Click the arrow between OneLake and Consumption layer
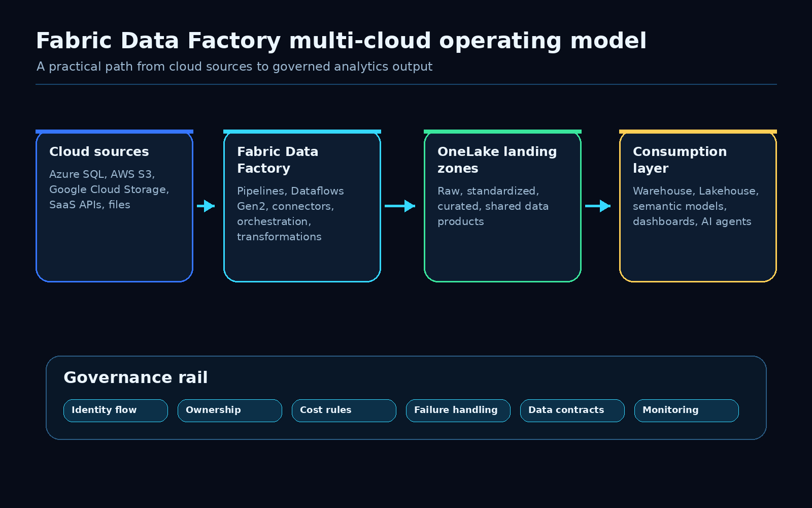Image resolution: width=812 pixels, height=508 pixels. pyautogui.click(x=598, y=206)
